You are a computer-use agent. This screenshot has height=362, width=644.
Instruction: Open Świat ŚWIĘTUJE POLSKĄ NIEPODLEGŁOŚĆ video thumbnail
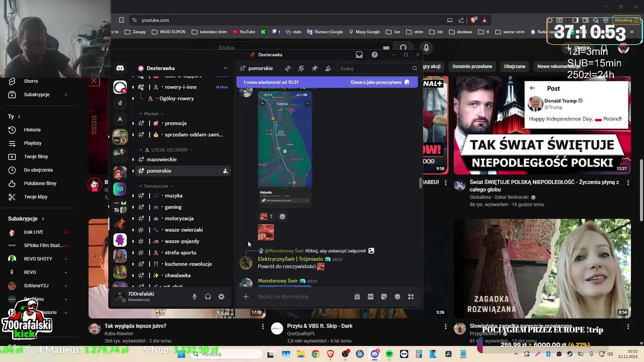pos(542,125)
